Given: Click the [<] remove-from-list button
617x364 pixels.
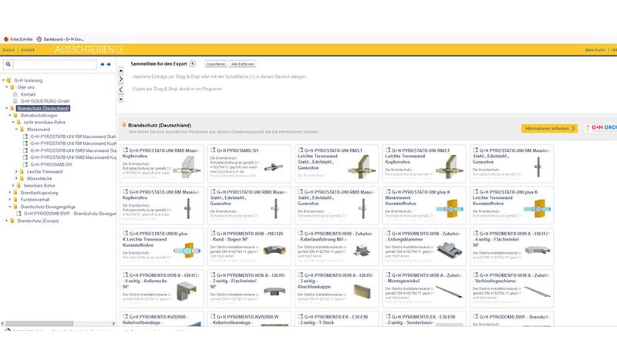Looking at the screenshot, I should (x=121, y=89).
